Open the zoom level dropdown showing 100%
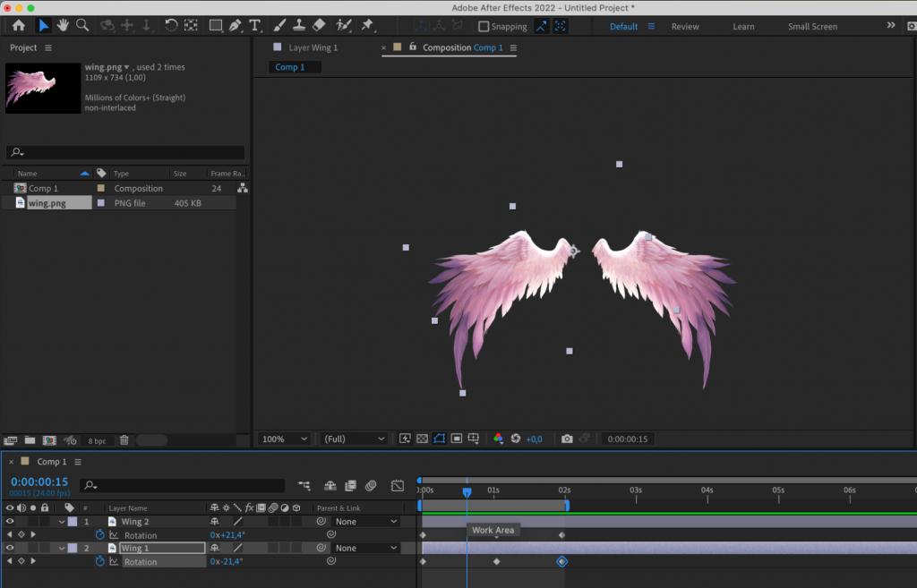 pos(284,439)
